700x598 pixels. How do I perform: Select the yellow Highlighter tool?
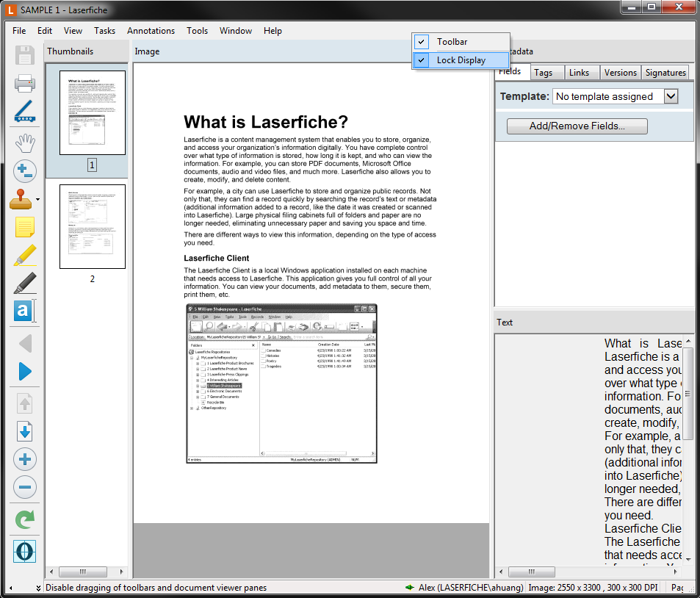coord(24,255)
